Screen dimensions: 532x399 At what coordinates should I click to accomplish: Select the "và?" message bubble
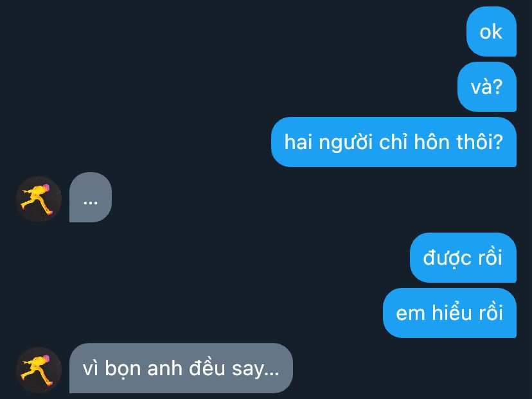[487, 87]
